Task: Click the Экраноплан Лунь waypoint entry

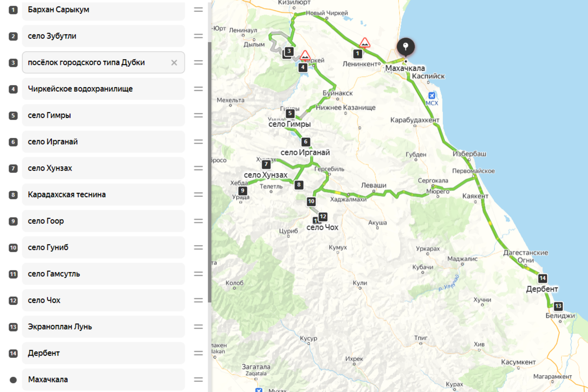Action: point(103,327)
